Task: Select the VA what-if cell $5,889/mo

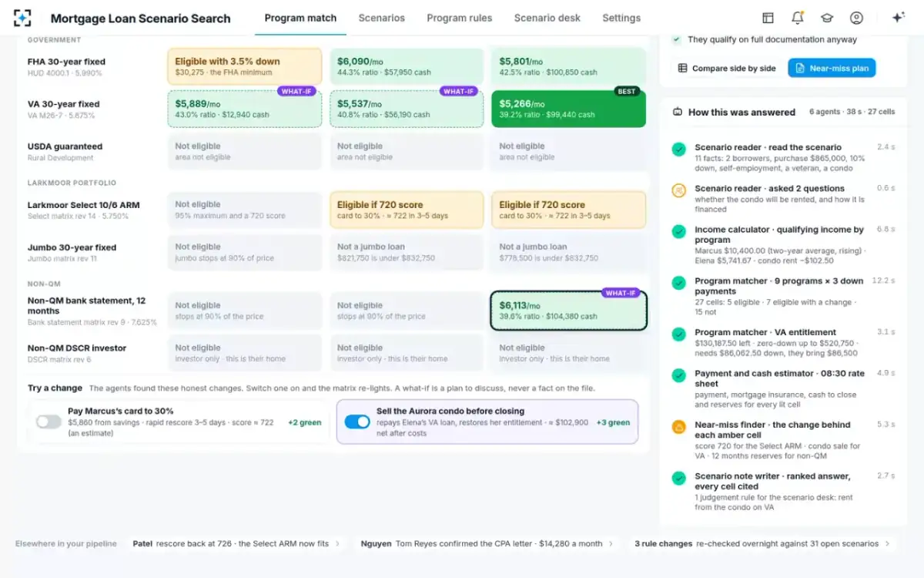Action: [x=245, y=109]
